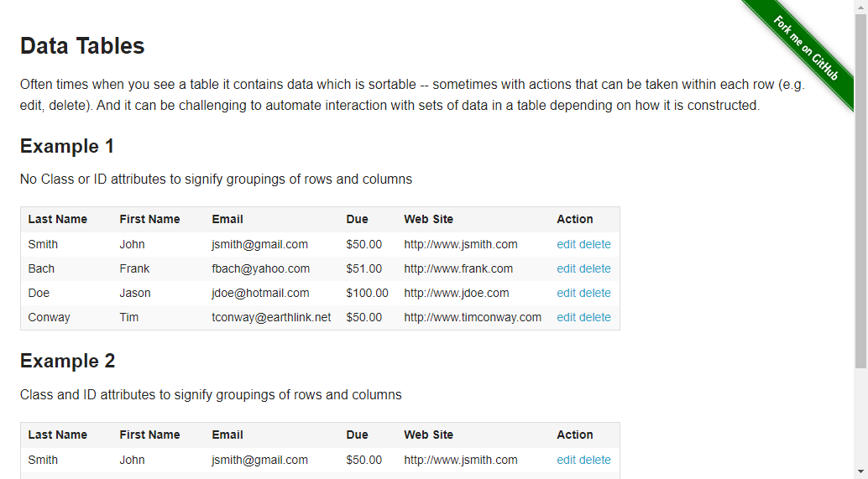Delete the Smith row in Example 2

tap(595, 461)
